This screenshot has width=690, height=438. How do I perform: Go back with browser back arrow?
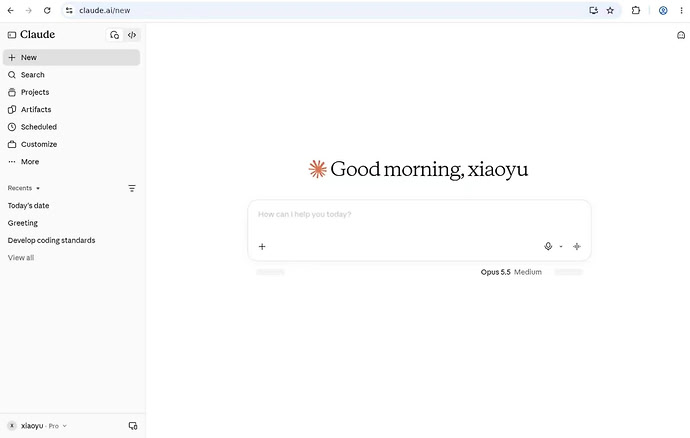(11, 11)
